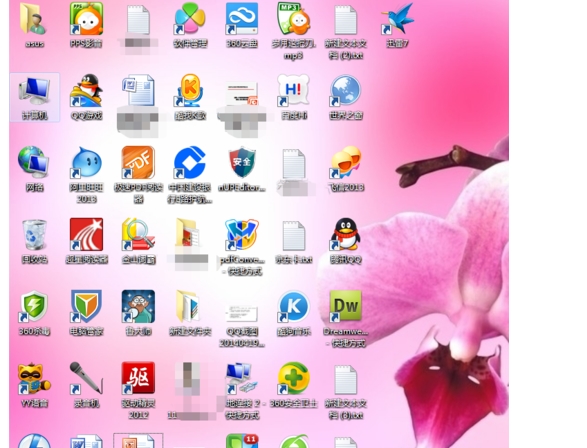Screen dimensions: 587x448
Task: Launch the 酷狗音乐 blue K shortcut
Action: click(294, 313)
